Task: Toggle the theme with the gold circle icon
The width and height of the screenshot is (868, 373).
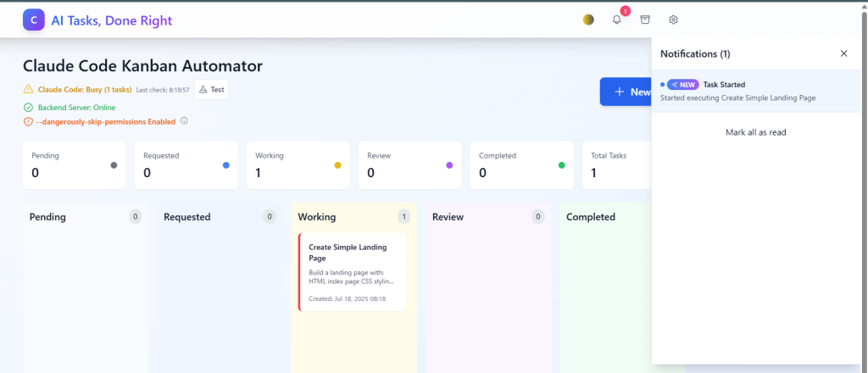Action: coord(588,20)
